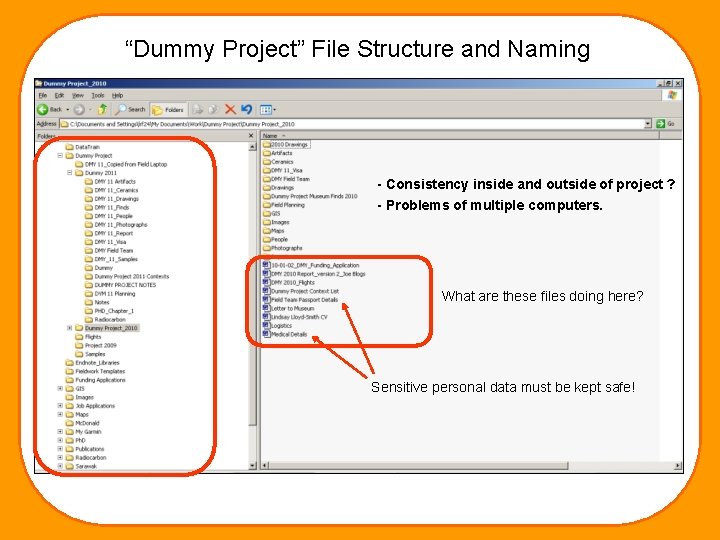Open the Search pane
Image resolution: width=720 pixels, height=540 pixels.
pyautogui.click(x=130, y=109)
